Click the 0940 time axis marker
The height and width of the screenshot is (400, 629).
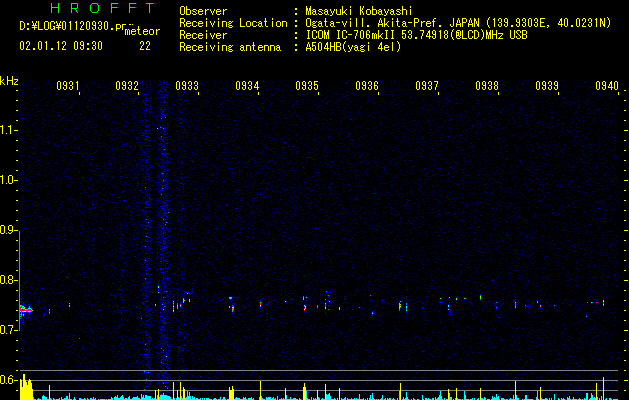[x=607, y=86]
